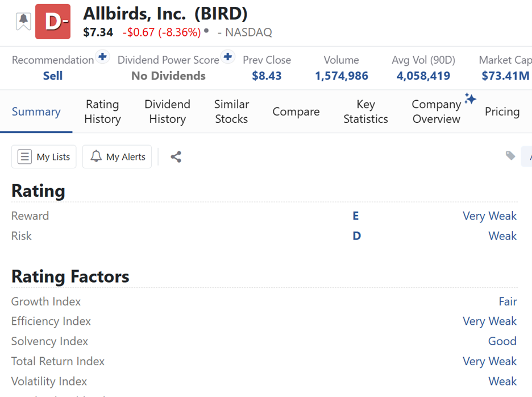Click the $73.41M Market Cap value
532x397 pixels.
[505, 76]
